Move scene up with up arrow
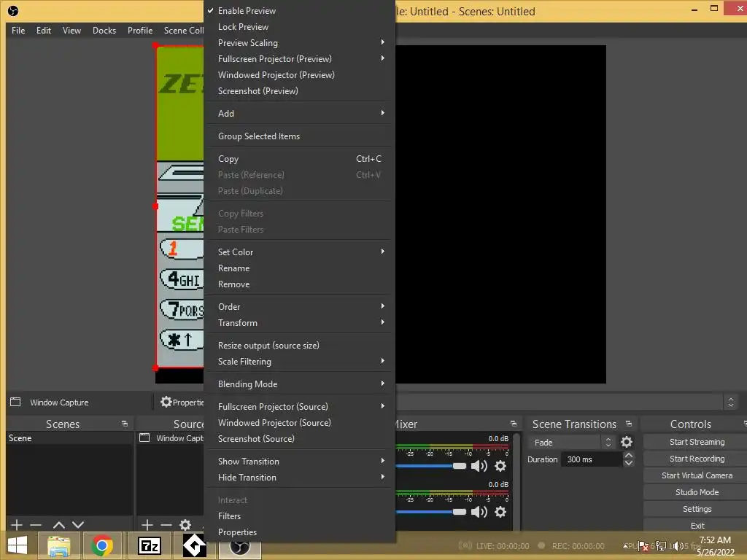The image size is (747, 560). [x=58, y=525]
